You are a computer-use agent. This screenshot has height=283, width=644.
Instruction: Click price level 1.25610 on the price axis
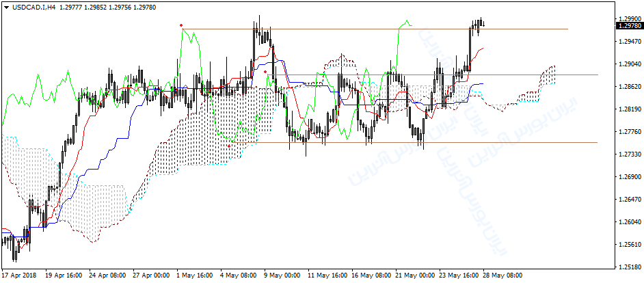click(x=630, y=245)
